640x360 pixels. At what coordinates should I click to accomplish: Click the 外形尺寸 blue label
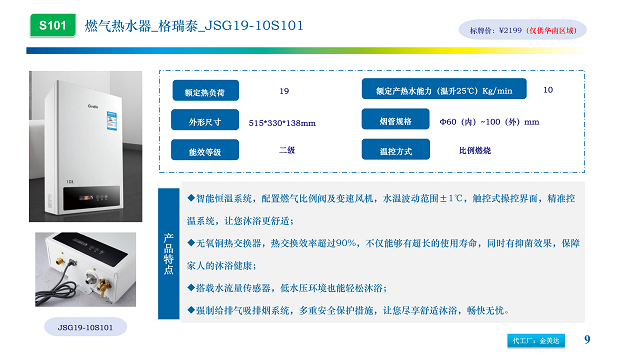[205, 120]
